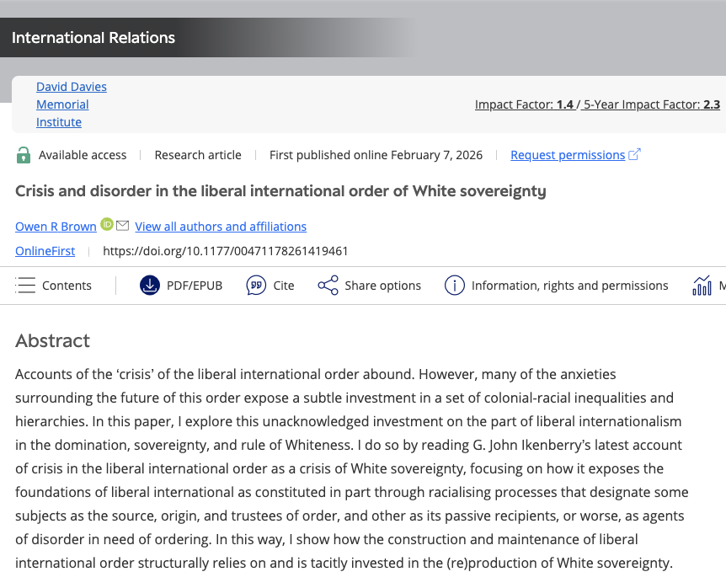Click the Research article label
The width and height of the screenshot is (726, 588).
coord(197,154)
